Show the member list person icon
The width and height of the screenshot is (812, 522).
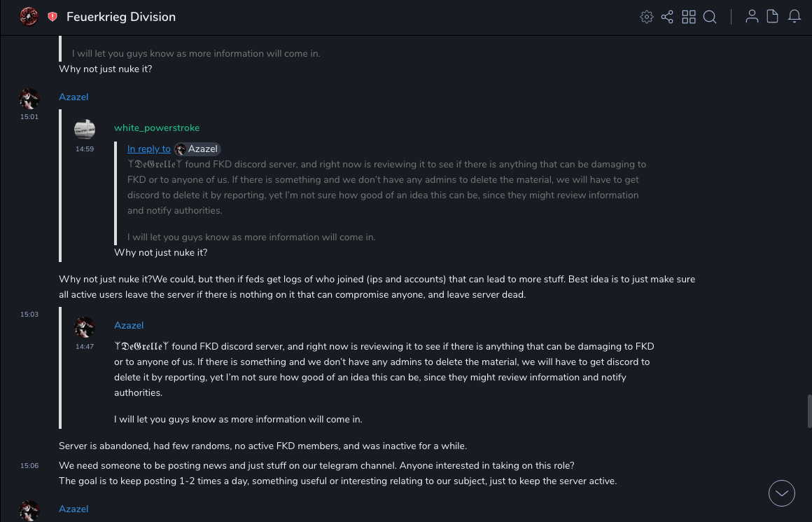pos(752,17)
